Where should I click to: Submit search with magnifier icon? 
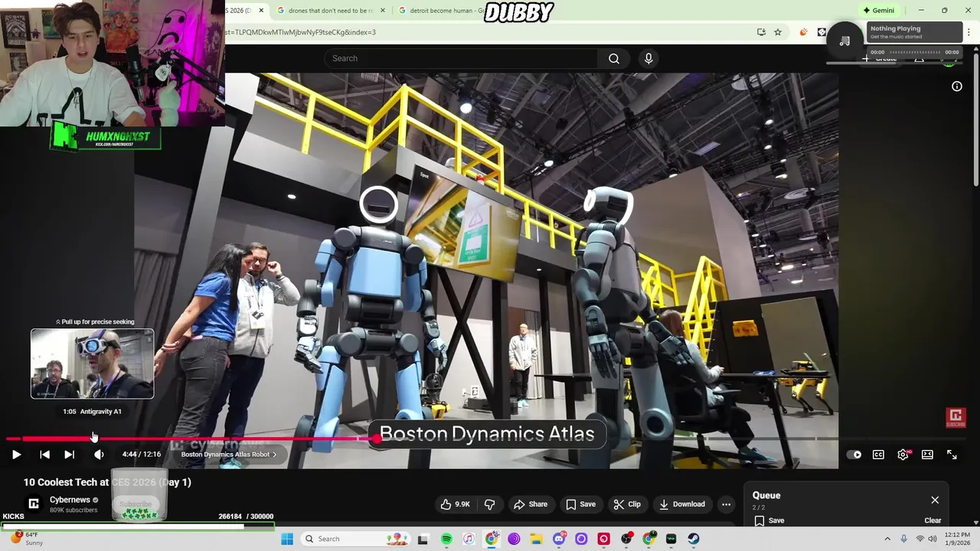tap(614, 58)
